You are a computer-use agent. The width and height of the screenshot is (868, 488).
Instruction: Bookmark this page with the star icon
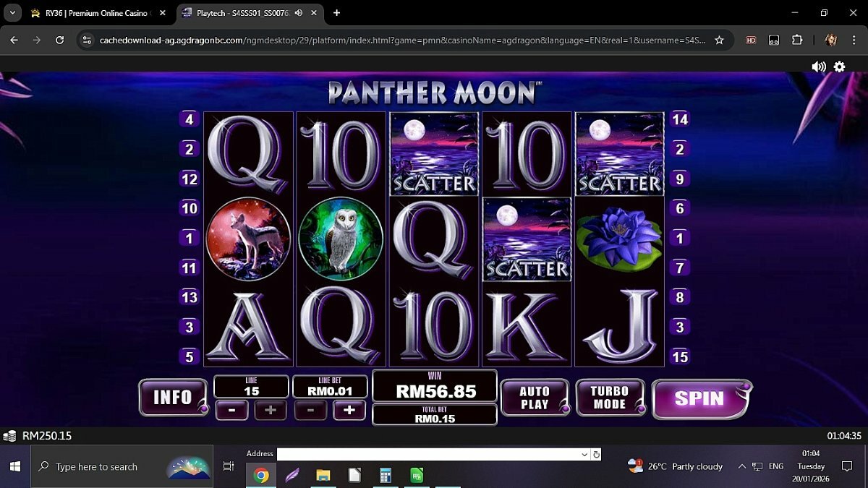pyautogui.click(x=719, y=40)
